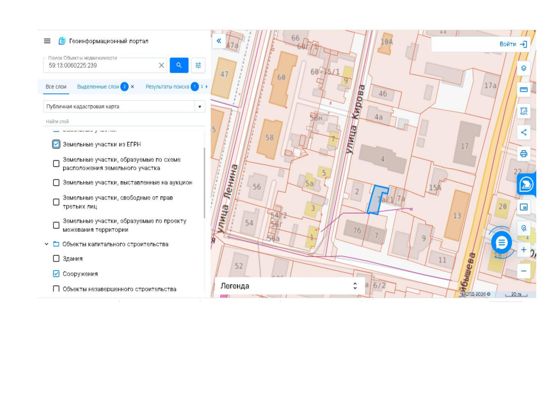Image resolution: width=560 pixels, height=396 pixels.
Task: Click the Геоинформационный портал logo icon
Action: point(62,41)
